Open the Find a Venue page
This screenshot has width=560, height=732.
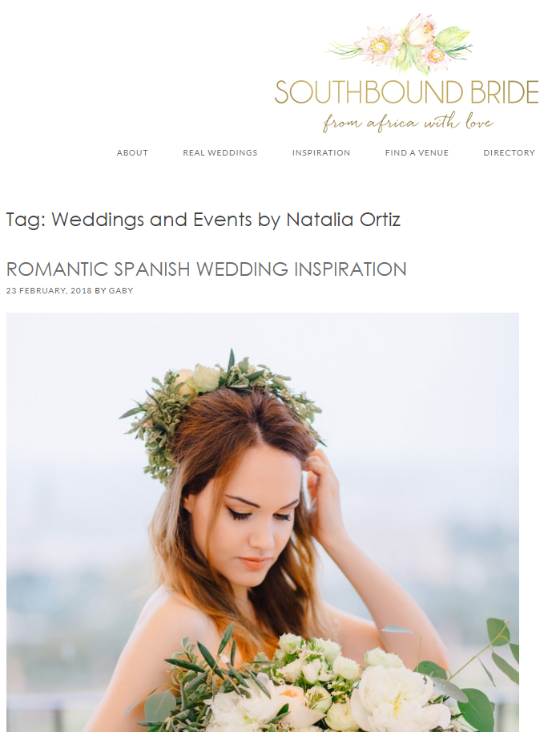click(x=417, y=152)
